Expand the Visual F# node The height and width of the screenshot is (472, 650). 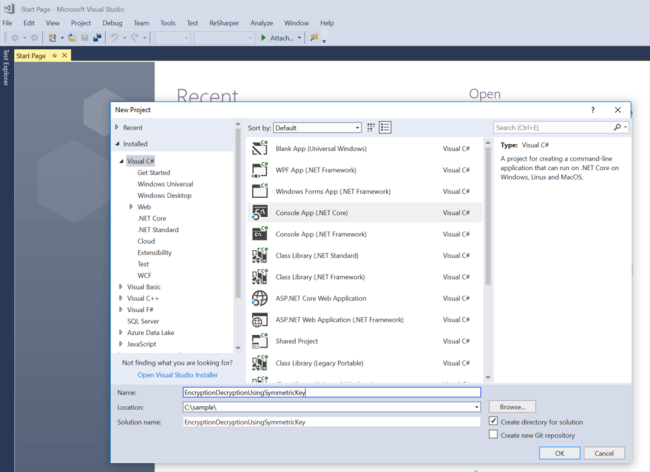tap(121, 310)
